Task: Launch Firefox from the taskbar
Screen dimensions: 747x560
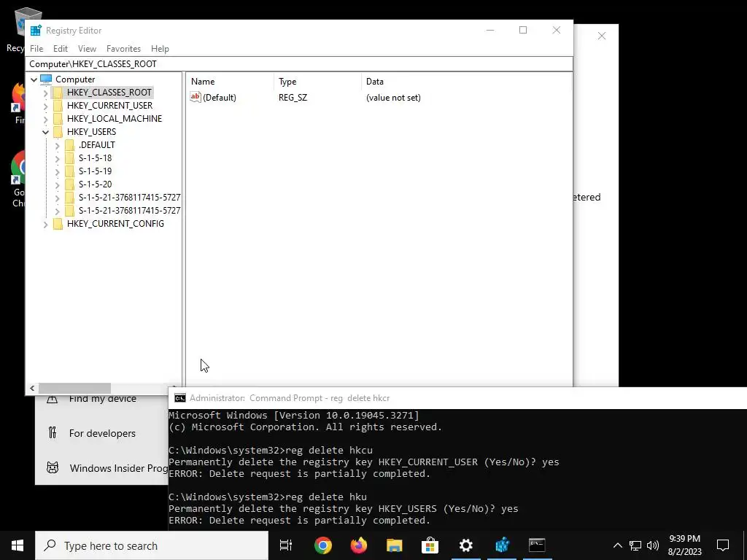Action: [358, 545]
